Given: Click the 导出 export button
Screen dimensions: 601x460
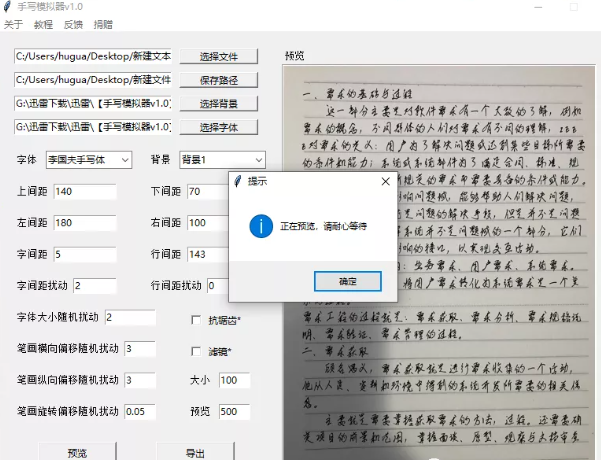Looking at the screenshot, I should click(195, 453).
